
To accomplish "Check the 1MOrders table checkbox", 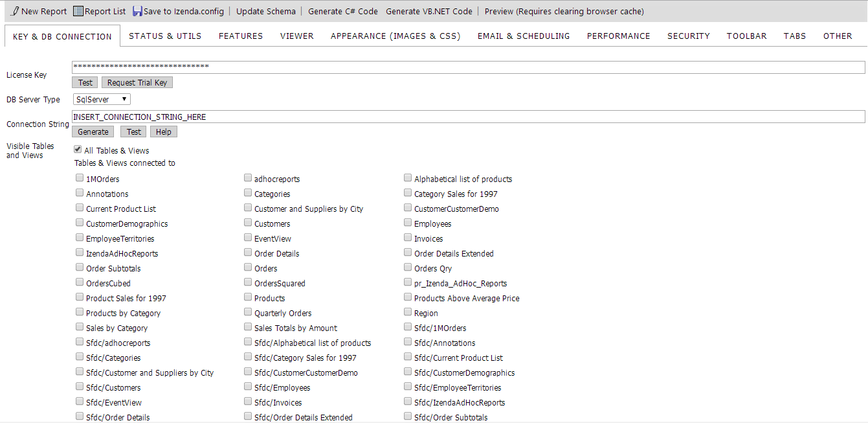I will coord(79,178).
